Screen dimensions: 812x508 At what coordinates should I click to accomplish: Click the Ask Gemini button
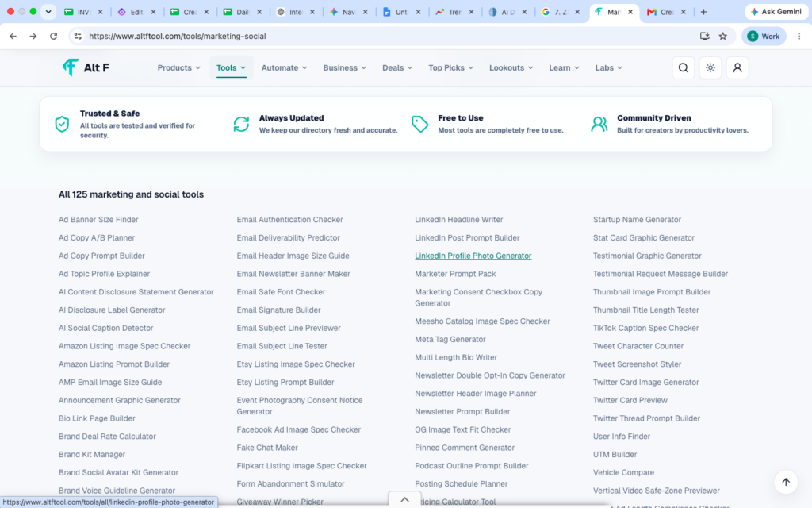coord(776,12)
